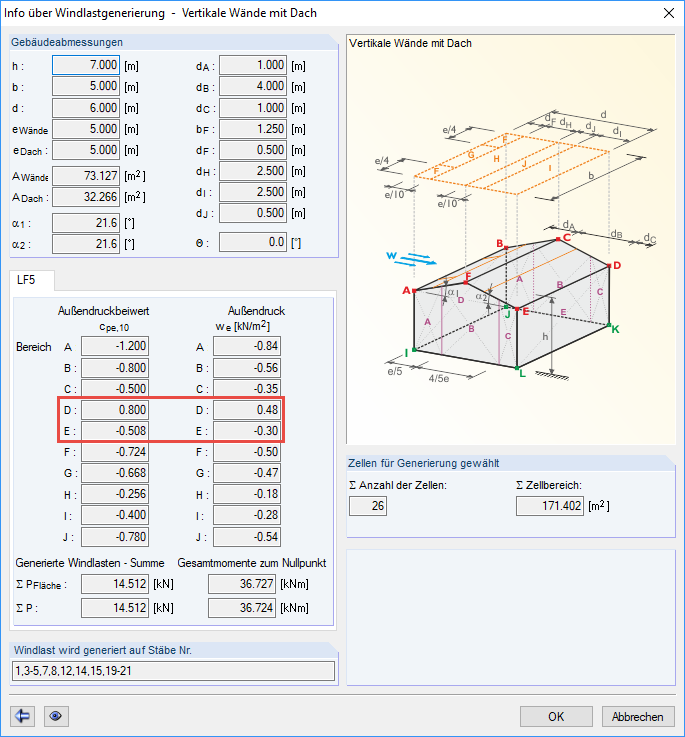Click the dI field showing 2.500
685x737 pixels.
[253, 192]
